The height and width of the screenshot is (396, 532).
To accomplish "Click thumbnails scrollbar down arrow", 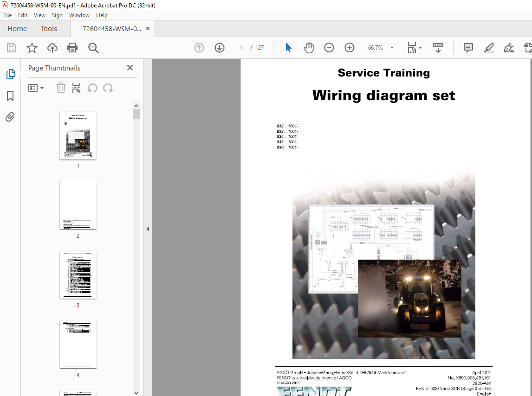I will pyautogui.click(x=136, y=393).
